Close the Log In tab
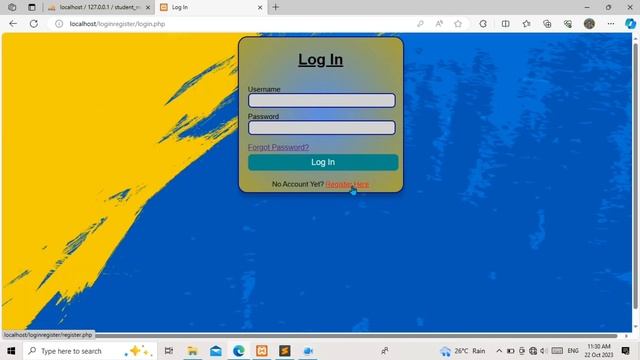The width and height of the screenshot is (640, 360). pos(260,7)
